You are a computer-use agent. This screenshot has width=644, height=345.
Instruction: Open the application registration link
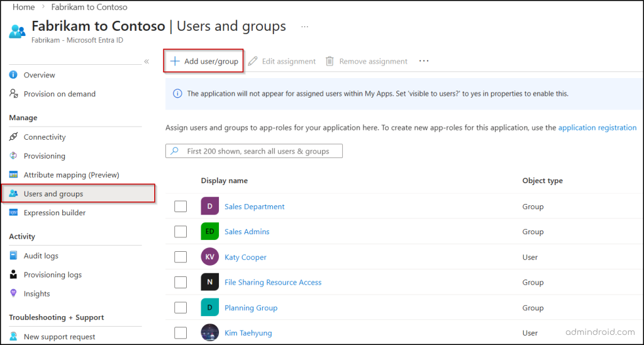click(x=597, y=127)
